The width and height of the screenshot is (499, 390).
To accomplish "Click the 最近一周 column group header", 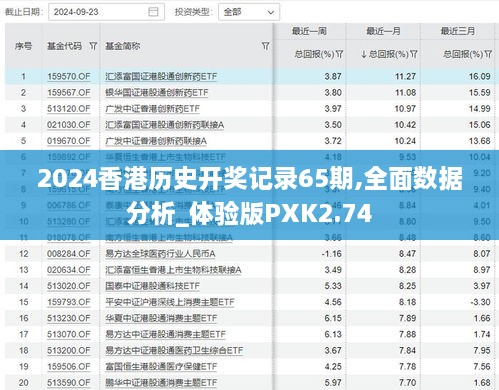I will (x=309, y=31).
